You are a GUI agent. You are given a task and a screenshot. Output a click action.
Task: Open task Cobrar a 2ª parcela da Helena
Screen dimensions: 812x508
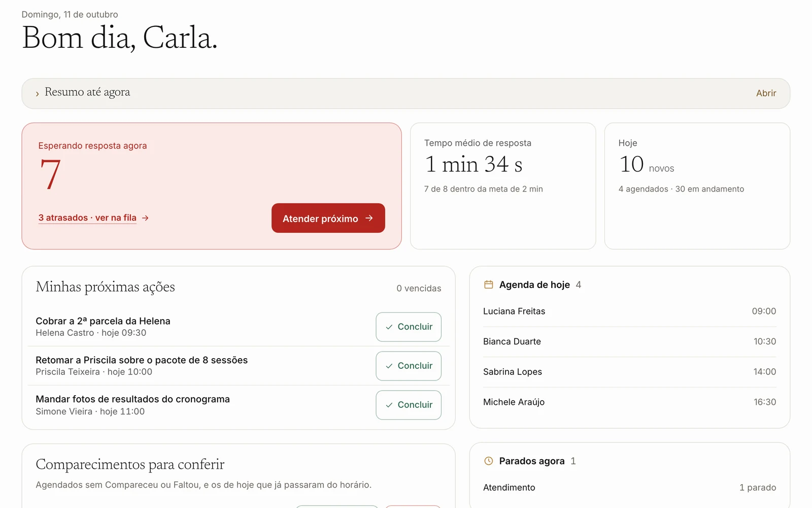(103, 321)
